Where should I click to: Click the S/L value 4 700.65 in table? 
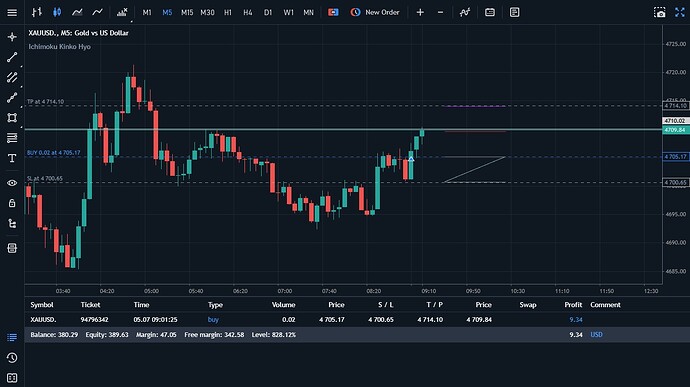click(x=381, y=320)
